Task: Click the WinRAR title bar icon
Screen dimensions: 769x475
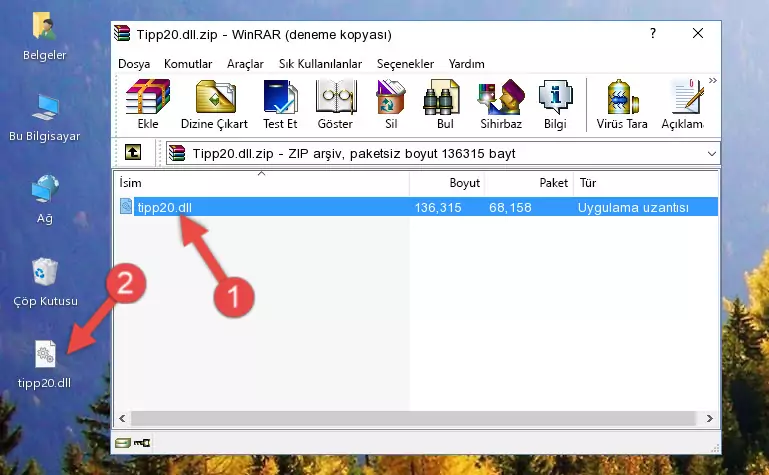Action: (123, 33)
